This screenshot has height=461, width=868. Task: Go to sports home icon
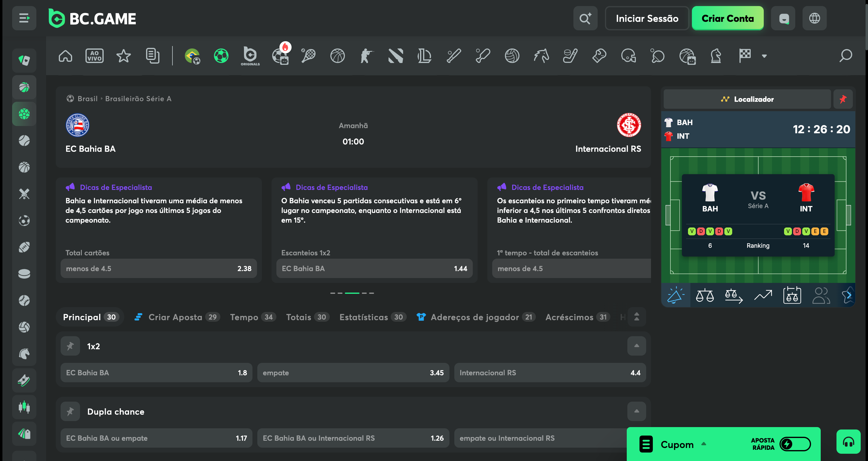pos(65,55)
